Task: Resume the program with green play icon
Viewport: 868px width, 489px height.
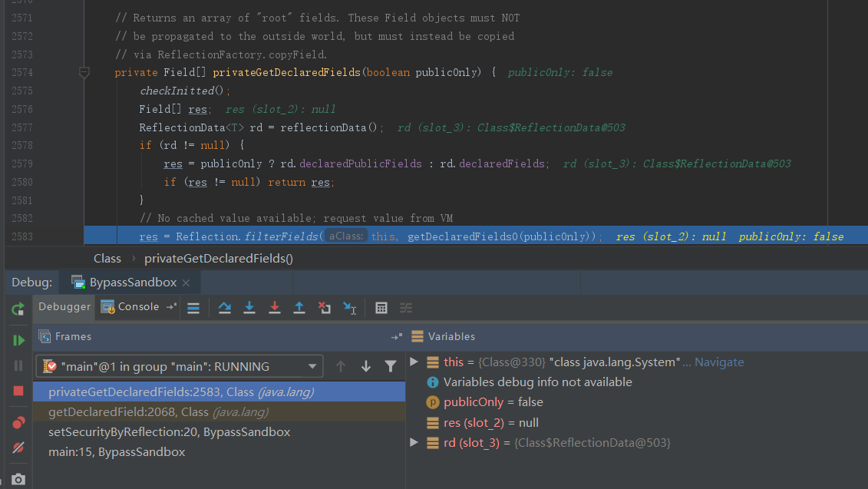Action: point(18,339)
